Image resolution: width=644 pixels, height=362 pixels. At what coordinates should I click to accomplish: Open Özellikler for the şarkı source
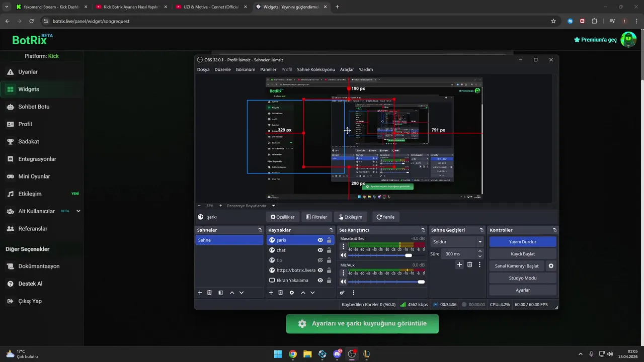coord(283,217)
